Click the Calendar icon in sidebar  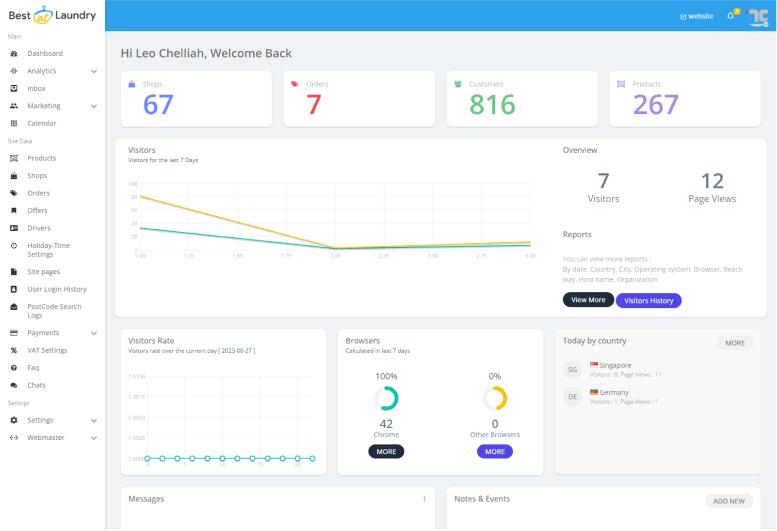pyautogui.click(x=14, y=123)
